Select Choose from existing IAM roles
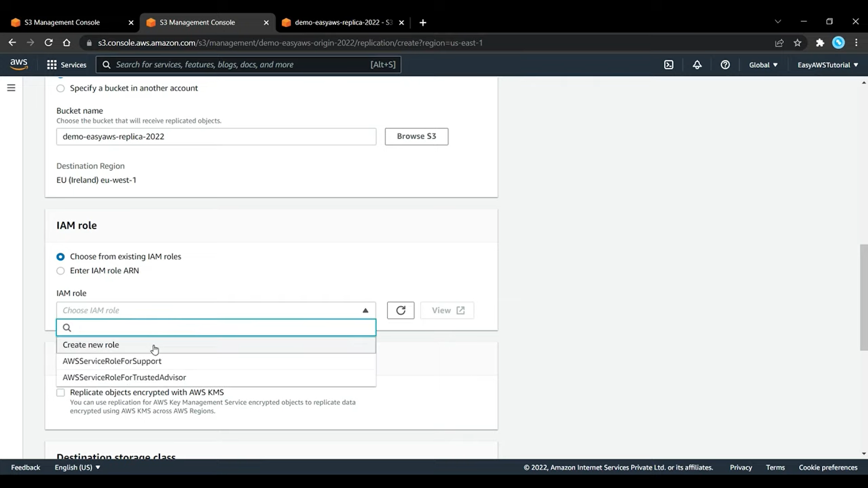Viewport: 868px width, 488px height. [x=61, y=256]
